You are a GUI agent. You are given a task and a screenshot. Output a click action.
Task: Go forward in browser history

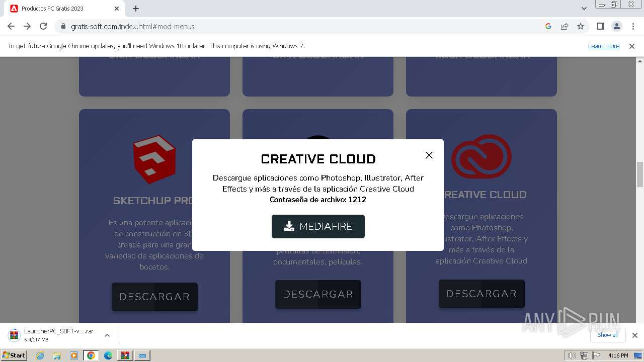tap(27, 26)
